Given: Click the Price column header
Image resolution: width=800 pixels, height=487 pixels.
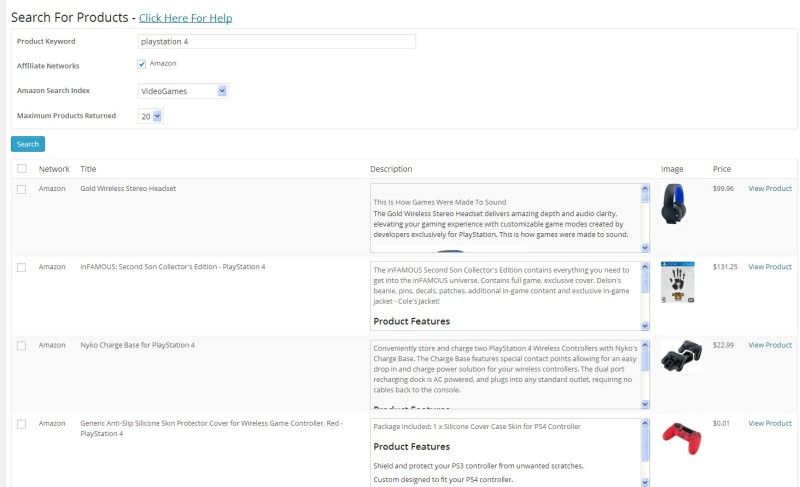Looking at the screenshot, I should pyautogui.click(x=722, y=169).
